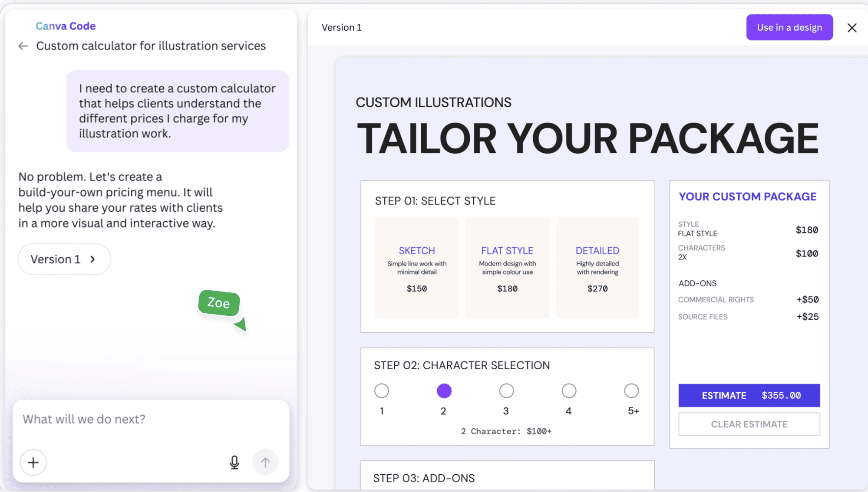This screenshot has height=492, width=868.
Task: Select the 3 characters radio option
Action: tap(506, 391)
